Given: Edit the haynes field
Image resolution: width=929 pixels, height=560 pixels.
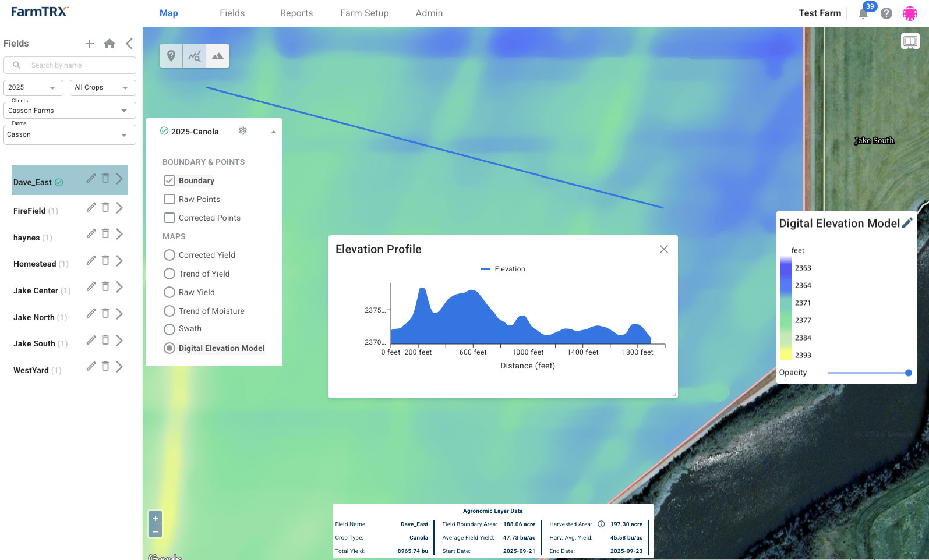Looking at the screenshot, I should tap(91, 233).
